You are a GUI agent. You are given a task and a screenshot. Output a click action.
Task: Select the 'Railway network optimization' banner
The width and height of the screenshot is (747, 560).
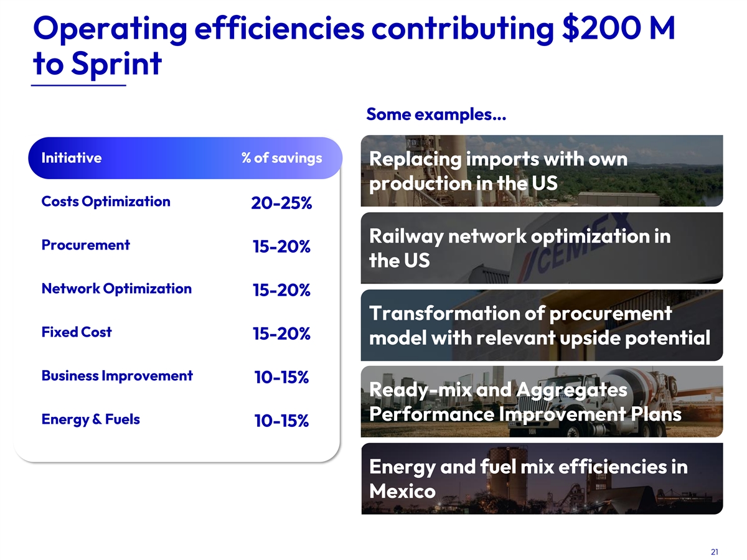click(x=542, y=248)
